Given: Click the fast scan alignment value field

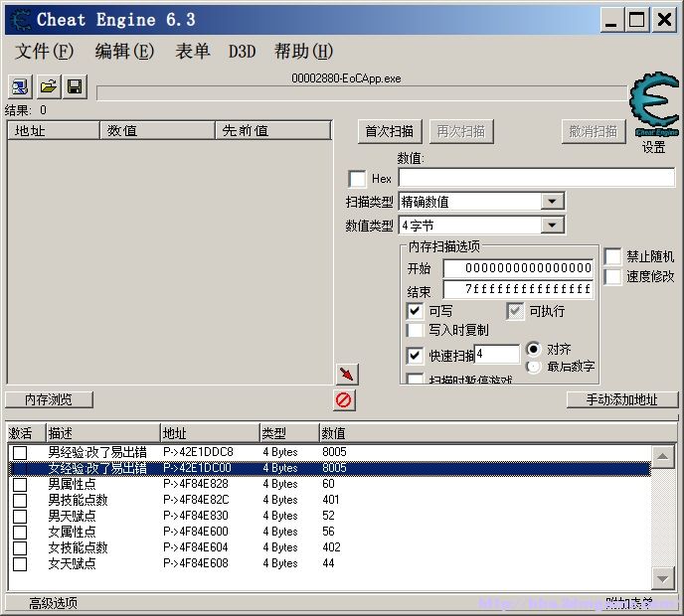Looking at the screenshot, I should click(497, 354).
